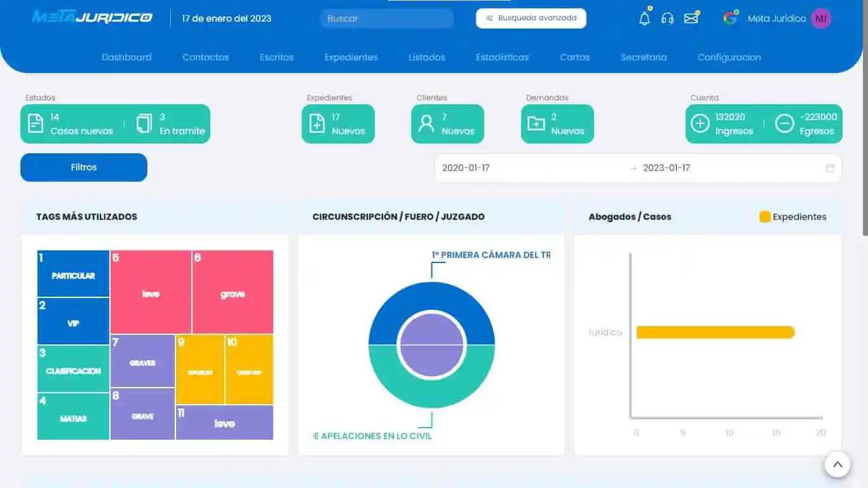This screenshot has height=488, width=868.
Task: Toggle the yellow Expedientes legend swatch
Action: pos(764,217)
